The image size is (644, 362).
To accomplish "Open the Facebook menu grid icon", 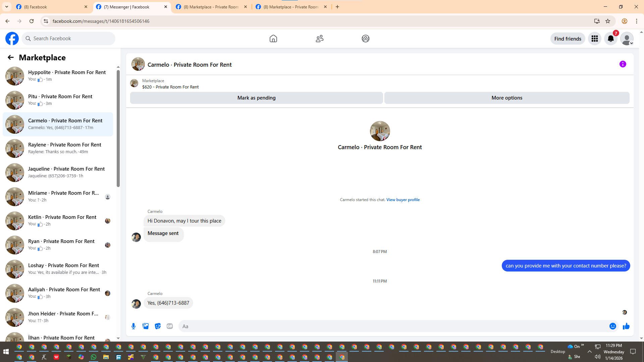I will coord(594,39).
